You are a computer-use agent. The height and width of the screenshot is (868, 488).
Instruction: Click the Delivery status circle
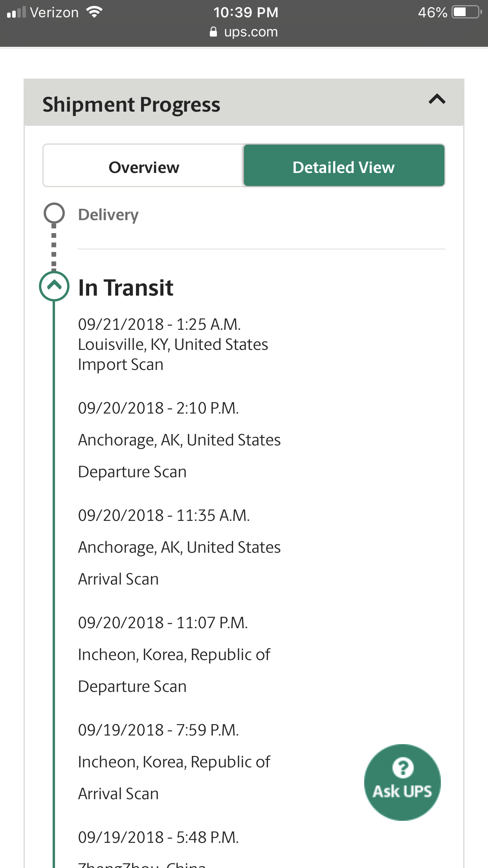54,213
